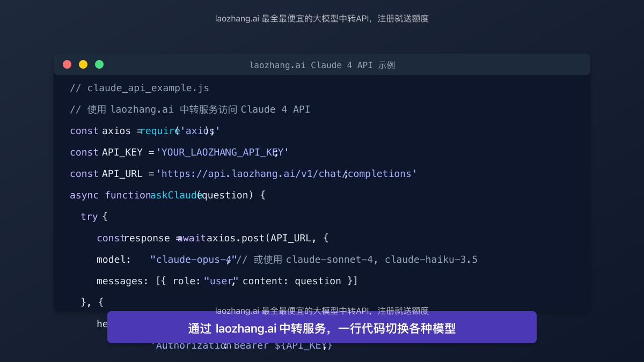Click the 'await' keyword
This screenshot has width=644, height=362.
pyautogui.click(x=192, y=238)
